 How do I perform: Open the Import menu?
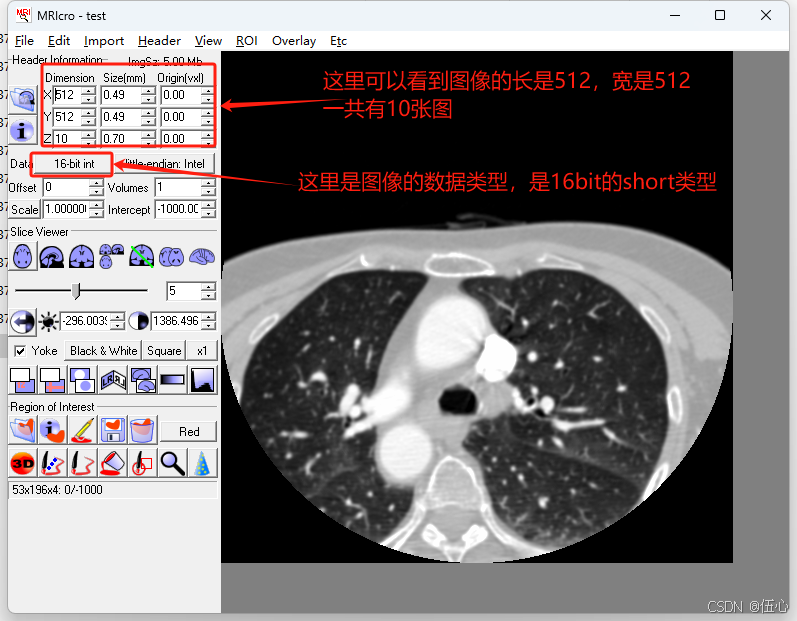click(x=104, y=41)
